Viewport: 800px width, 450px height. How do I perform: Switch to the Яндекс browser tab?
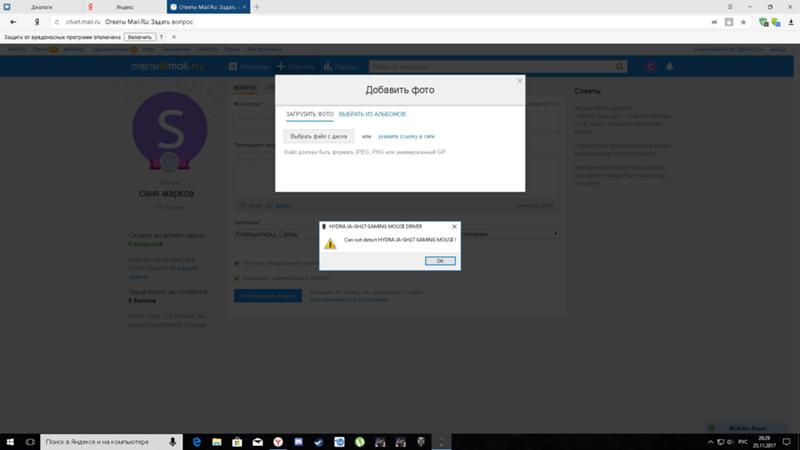(x=124, y=7)
